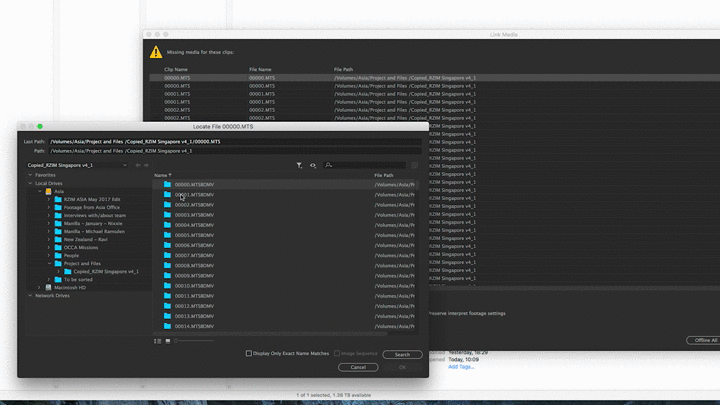The image size is (720, 405).
Task: Click folder icon of 00000.MTSBDMV
Action: tap(167, 185)
